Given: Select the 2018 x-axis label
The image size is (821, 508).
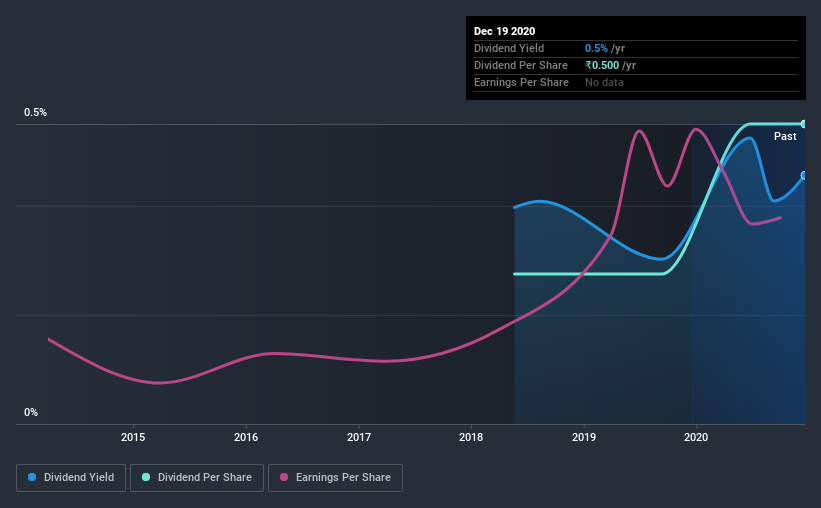Looking at the screenshot, I should point(471,437).
